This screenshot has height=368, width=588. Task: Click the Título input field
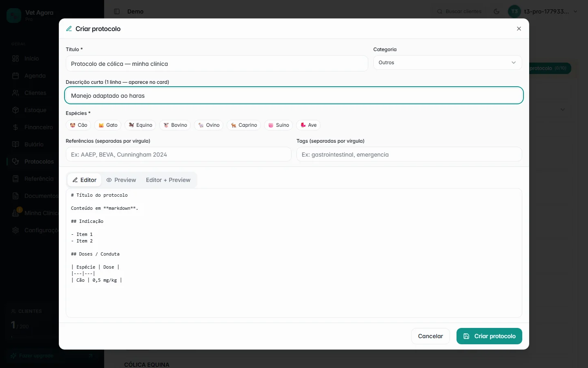(217, 64)
